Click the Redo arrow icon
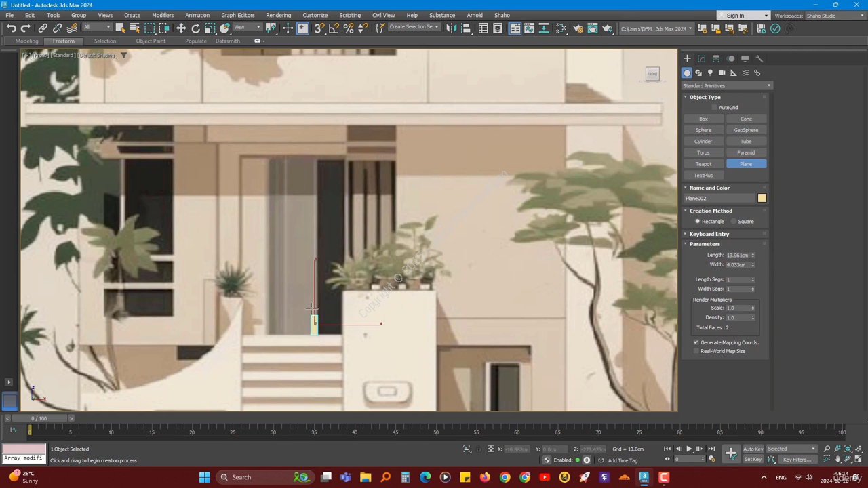The height and width of the screenshot is (488, 868). pyautogui.click(x=26, y=28)
